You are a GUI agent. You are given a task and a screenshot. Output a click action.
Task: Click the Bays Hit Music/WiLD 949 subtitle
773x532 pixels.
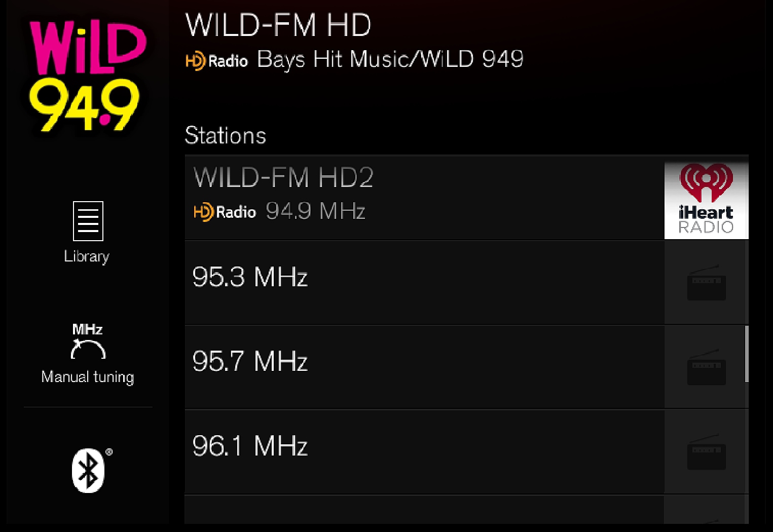pyautogui.click(x=390, y=60)
